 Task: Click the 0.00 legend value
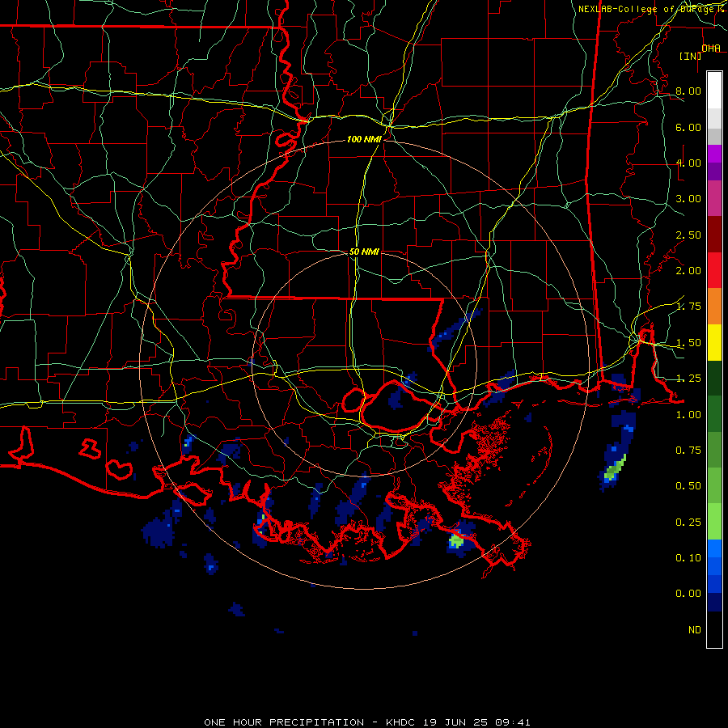pos(688,594)
